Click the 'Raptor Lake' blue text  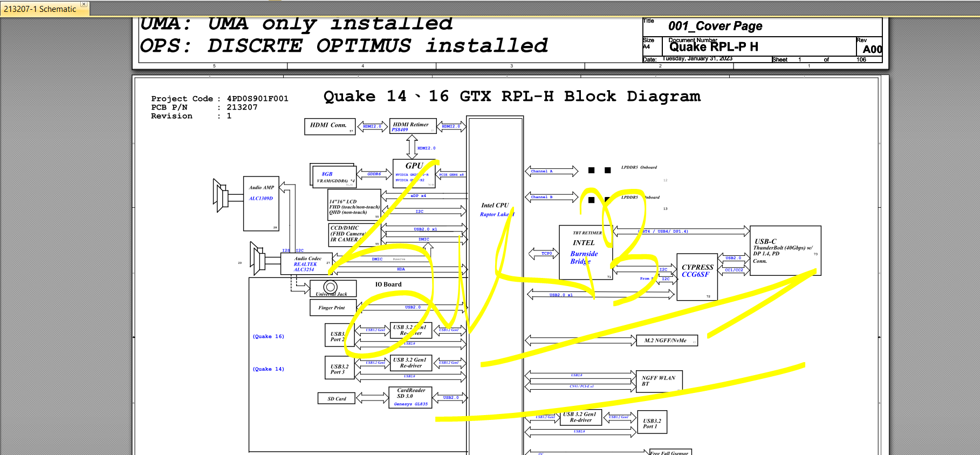[497, 214]
